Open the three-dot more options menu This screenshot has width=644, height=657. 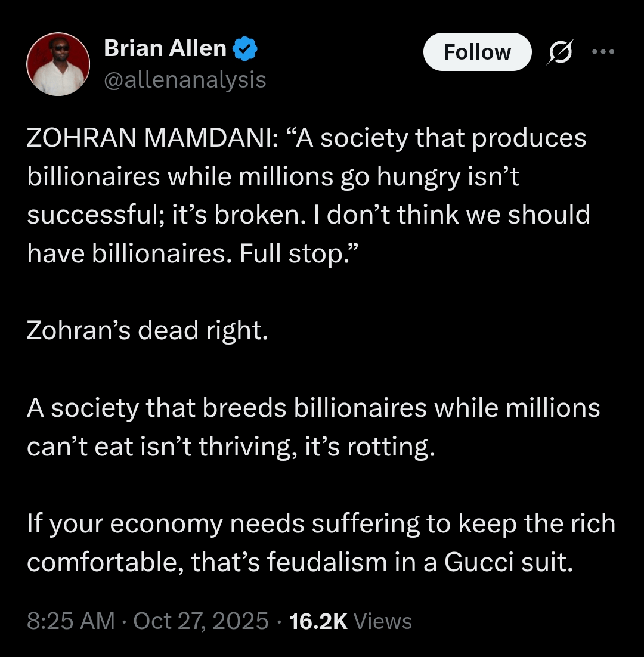click(602, 52)
